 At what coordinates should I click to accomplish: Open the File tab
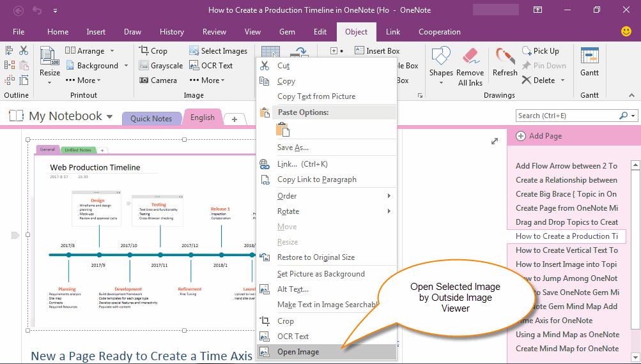pyautogui.click(x=19, y=31)
